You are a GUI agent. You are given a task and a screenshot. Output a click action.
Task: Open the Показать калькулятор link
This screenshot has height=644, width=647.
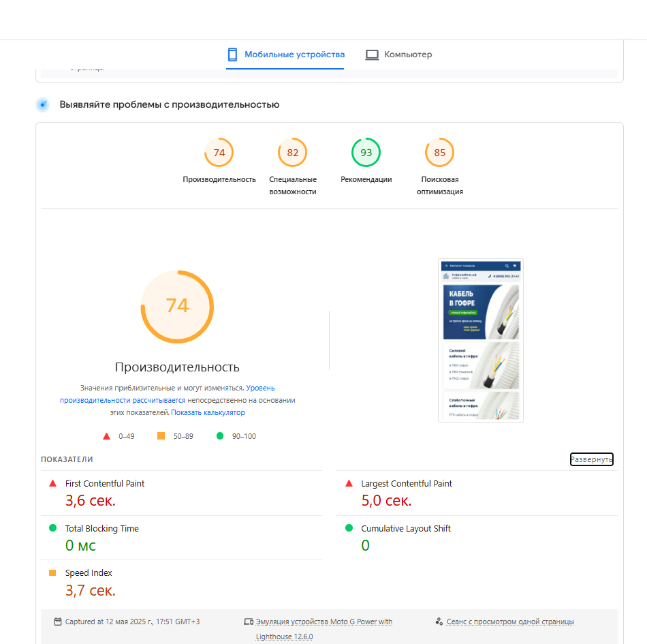coord(208,412)
